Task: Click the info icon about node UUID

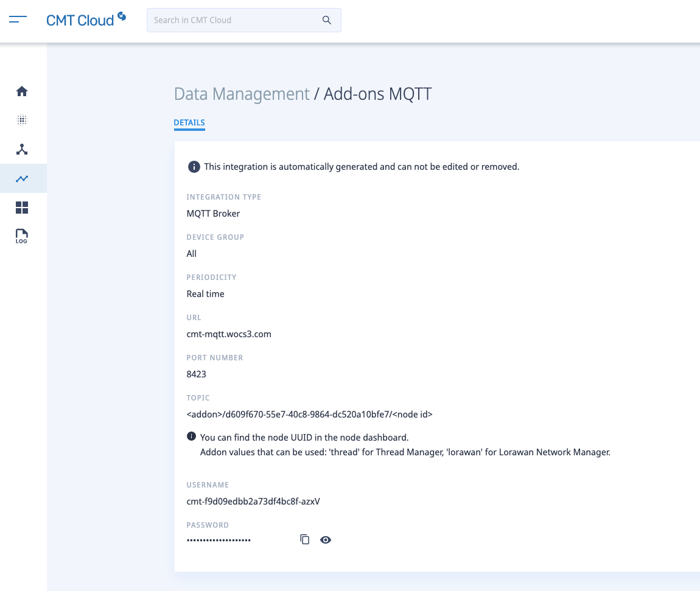Action: tap(192, 436)
